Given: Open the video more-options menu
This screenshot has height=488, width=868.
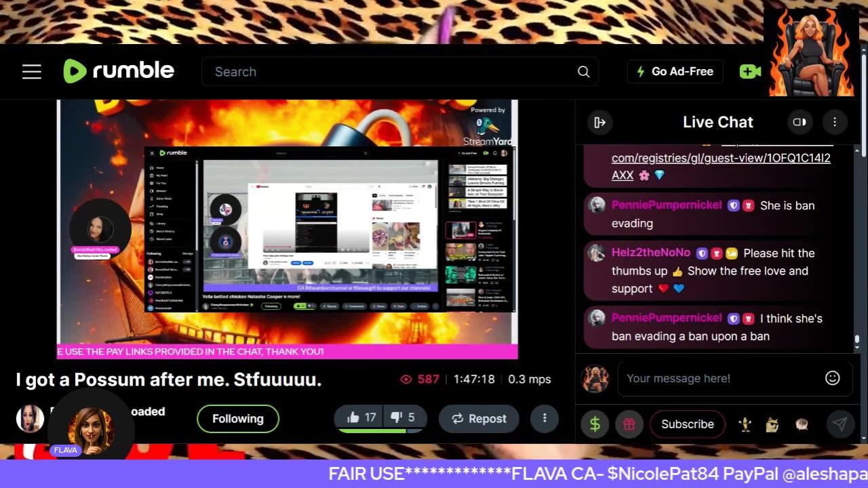Looking at the screenshot, I should pos(545,418).
